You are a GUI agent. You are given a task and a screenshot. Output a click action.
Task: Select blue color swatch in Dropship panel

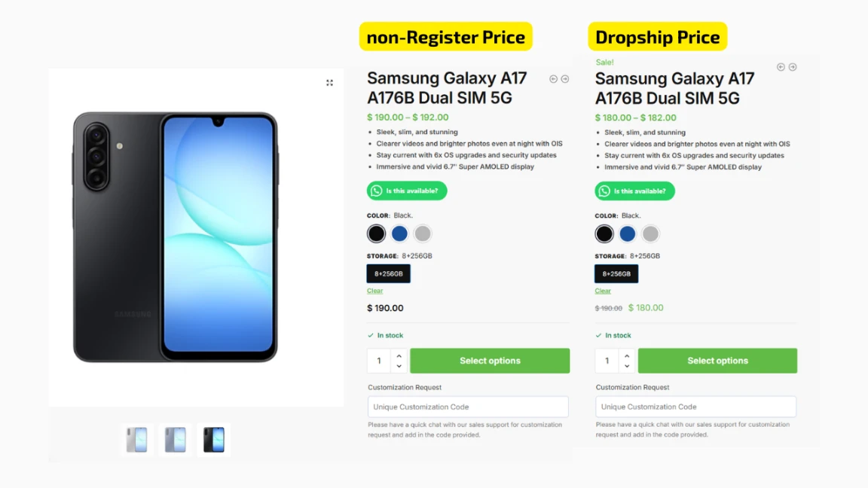[x=628, y=233]
